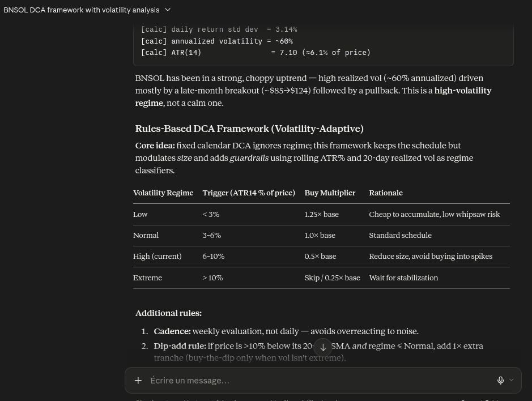Click the 'Cadence:' list item label
The height and width of the screenshot is (401, 532).
172,331
